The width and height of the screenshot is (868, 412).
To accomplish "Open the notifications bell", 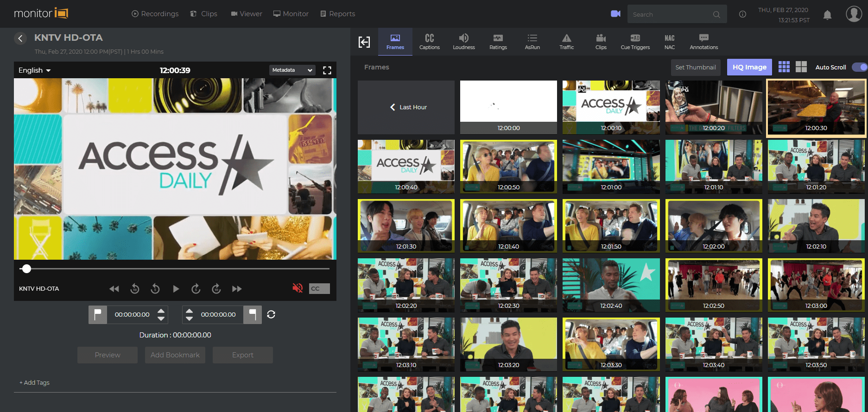I will pyautogui.click(x=827, y=15).
